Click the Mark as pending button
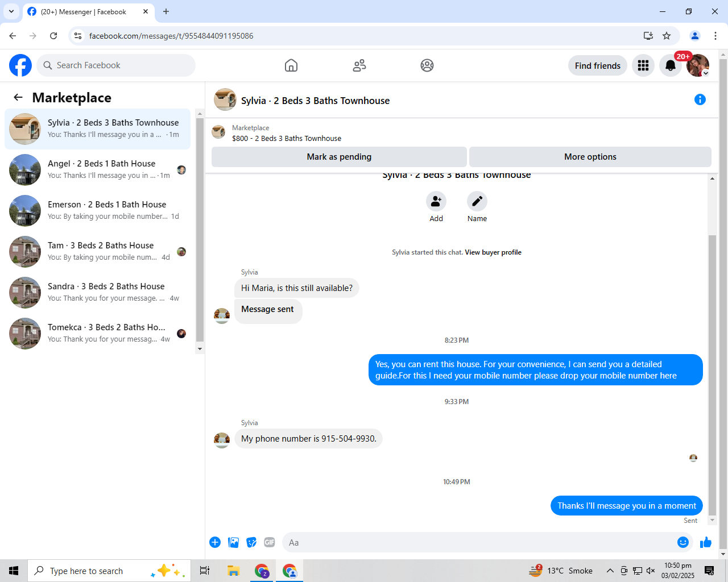The height and width of the screenshot is (582, 728). 339,157
